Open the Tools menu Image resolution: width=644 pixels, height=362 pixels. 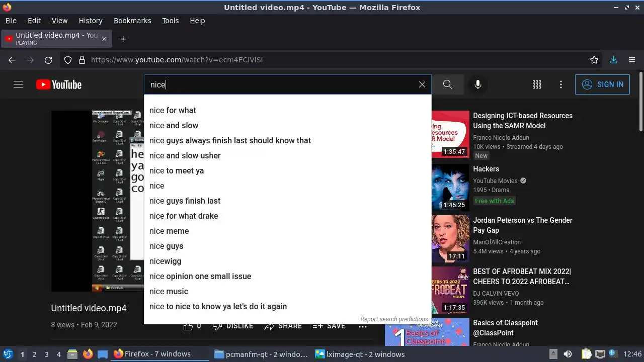tap(170, 21)
